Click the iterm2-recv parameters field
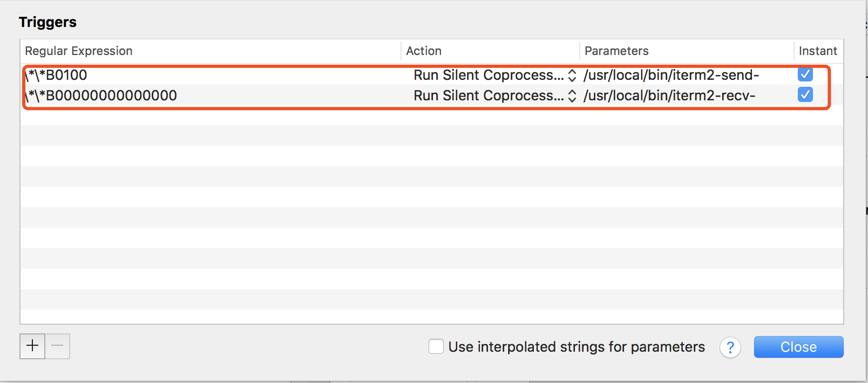868x383 pixels. tap(669, 95)
